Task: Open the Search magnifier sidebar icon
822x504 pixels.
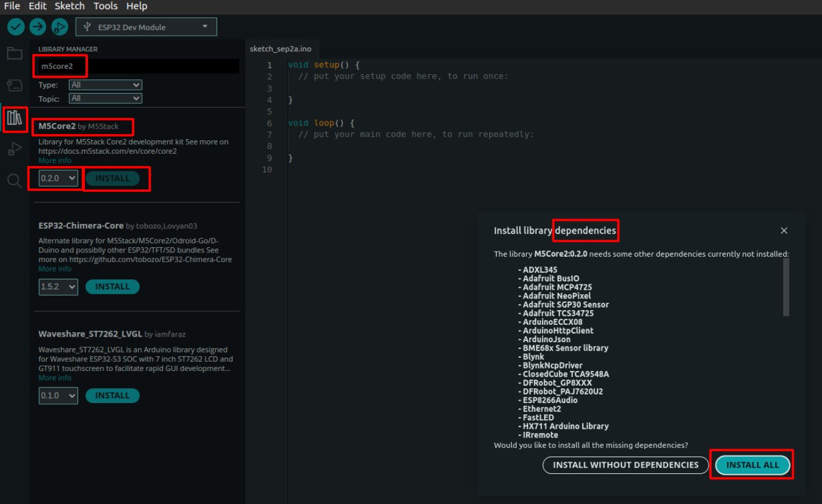Action: tap(15, 180)
